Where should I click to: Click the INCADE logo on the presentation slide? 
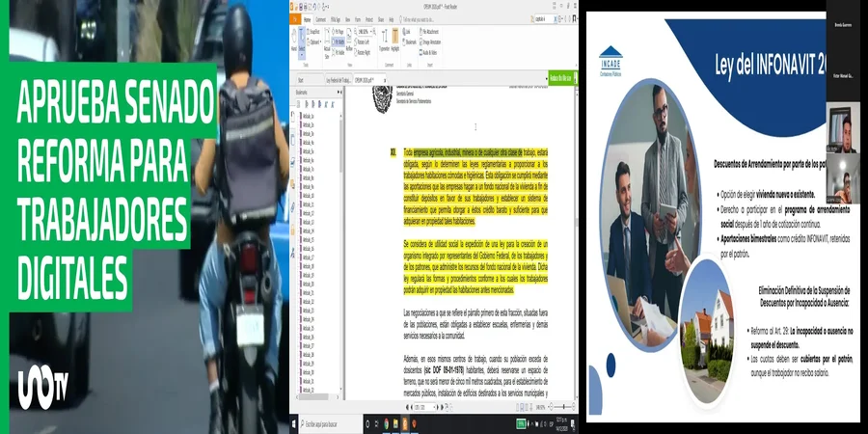pyautogui.click(x=610, y=61)
